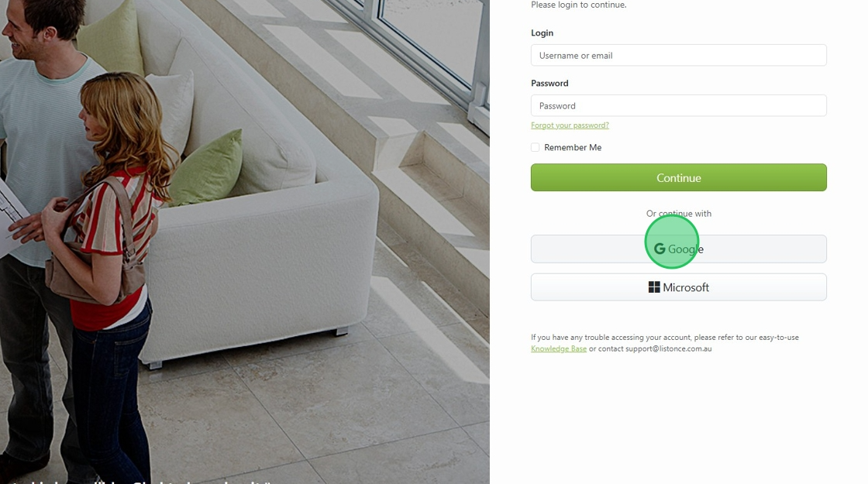Click the Or continue with text
The height and width of the screenshot is (484, 868).
(x=679, y=214)
